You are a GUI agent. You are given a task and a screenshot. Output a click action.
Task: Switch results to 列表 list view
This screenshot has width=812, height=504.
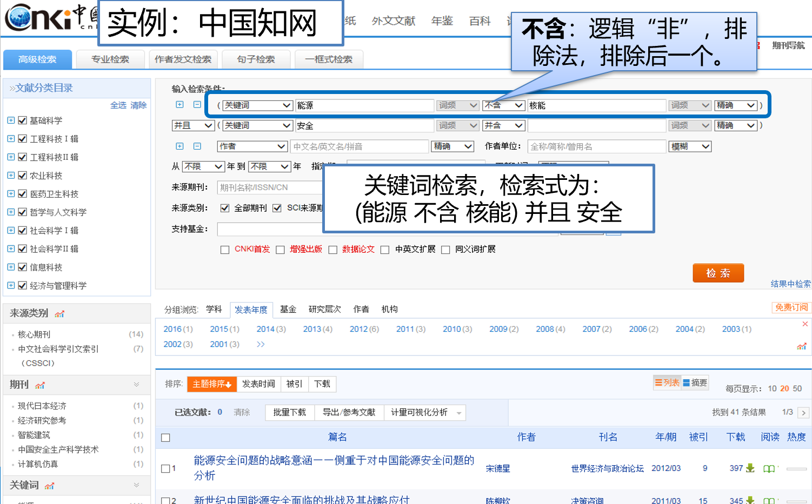(x=667, y=382)
